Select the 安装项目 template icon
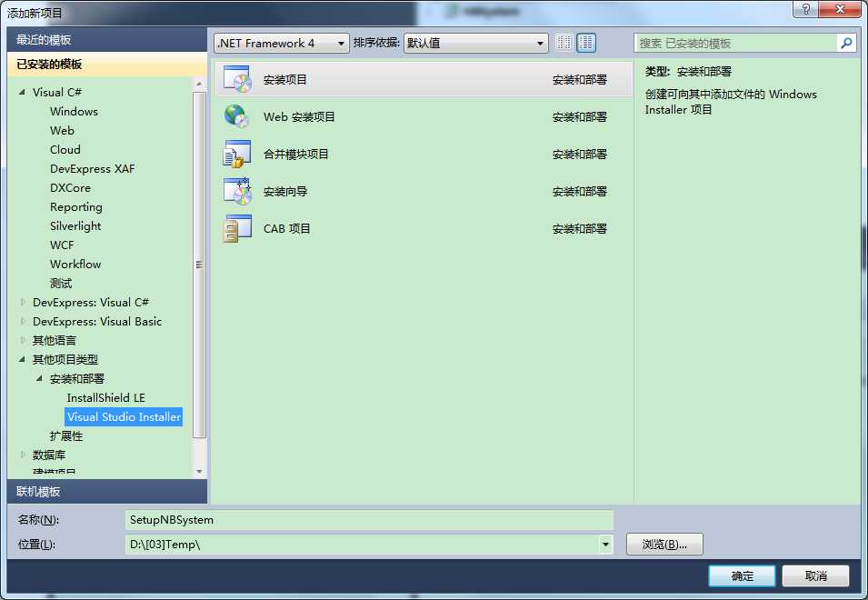 click(x=237, y=79)
